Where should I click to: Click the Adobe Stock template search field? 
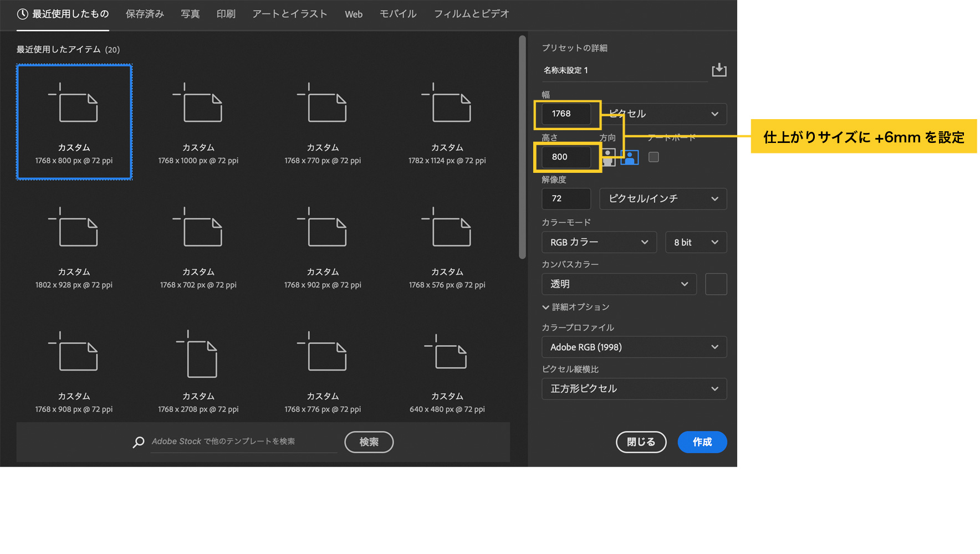click(244, 442)
